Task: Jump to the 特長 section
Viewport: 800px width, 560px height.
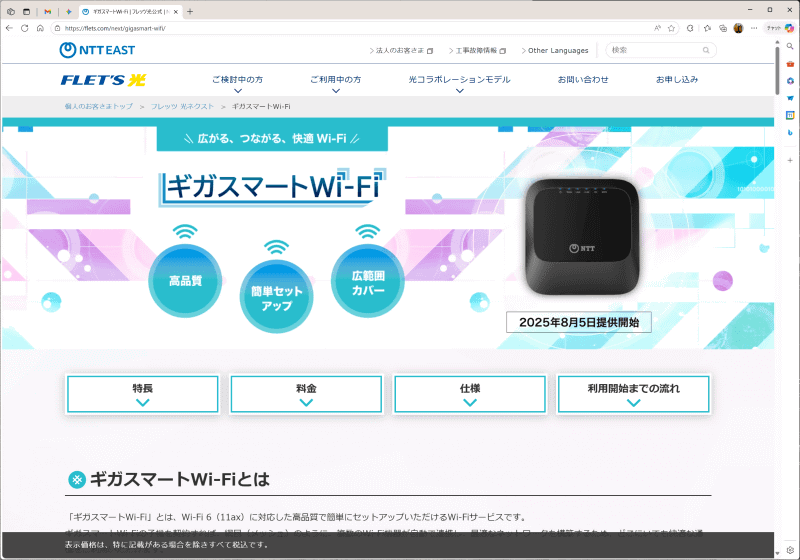Action: 143,394
